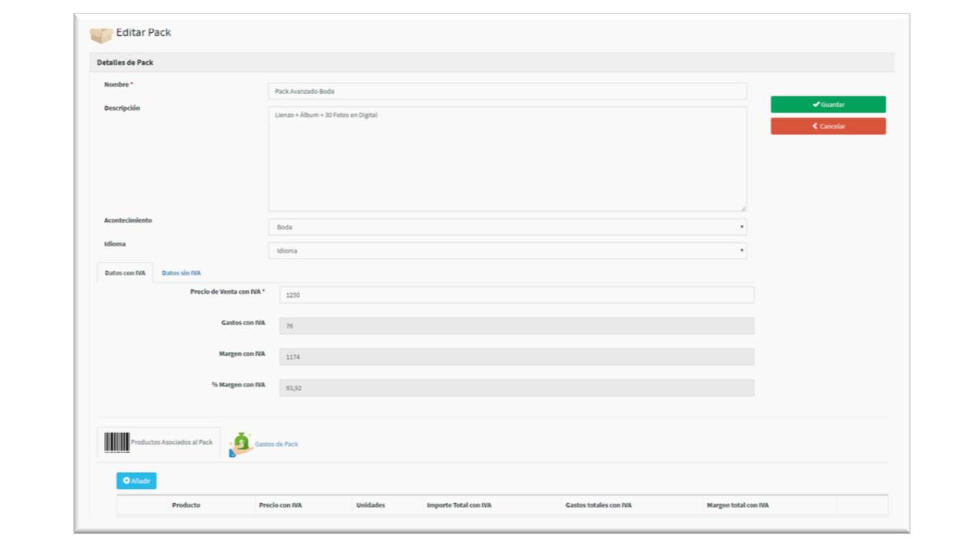The width and height of the screenshot is (980, 551).
Task: Open Productos Asociados al Pack tab
Action: click(x=158, y=442)
